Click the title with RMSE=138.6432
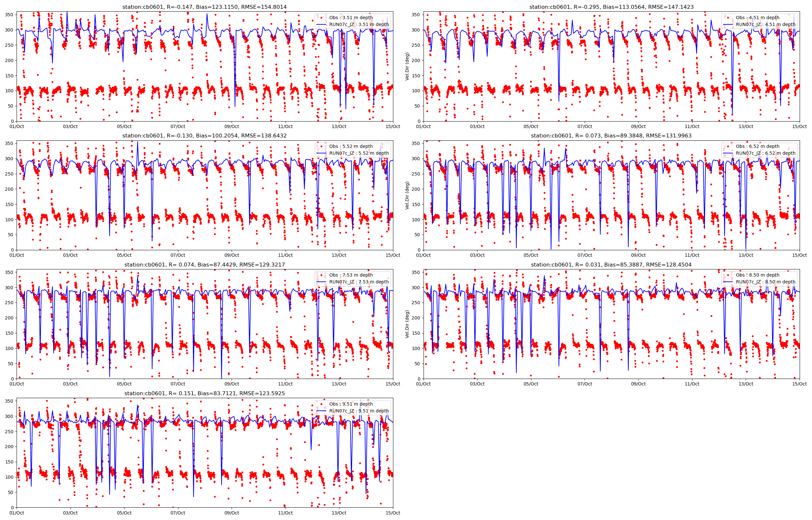This screenshot has width=812, height=520. [204, 136]
